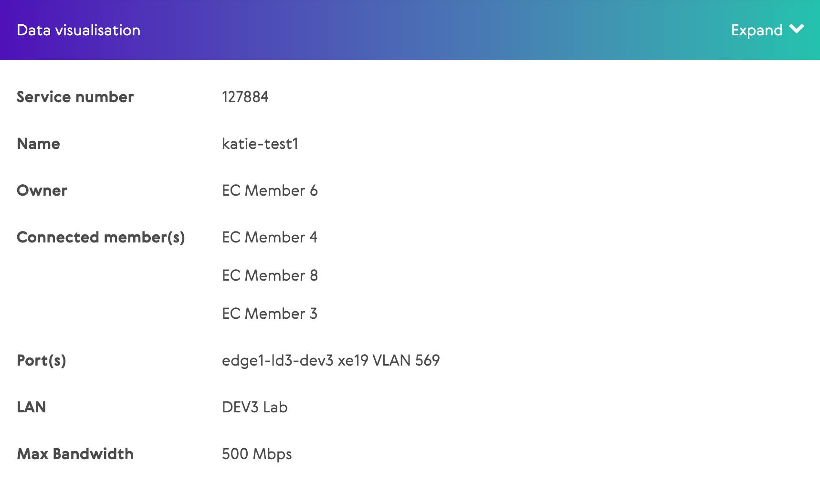Select connected member EC Member 4
The image size is (820, 504).
pyautogui.click(x=270, y=237)
